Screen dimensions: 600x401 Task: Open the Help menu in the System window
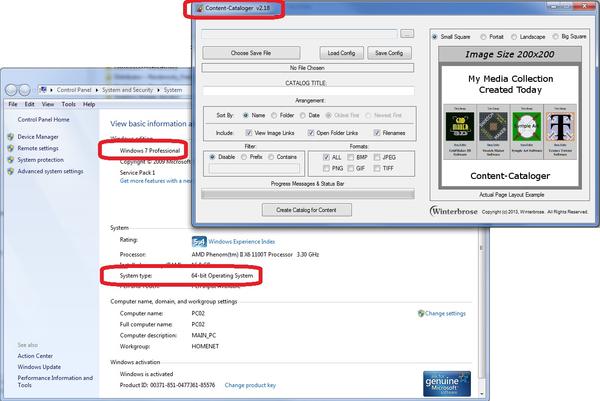89,104
